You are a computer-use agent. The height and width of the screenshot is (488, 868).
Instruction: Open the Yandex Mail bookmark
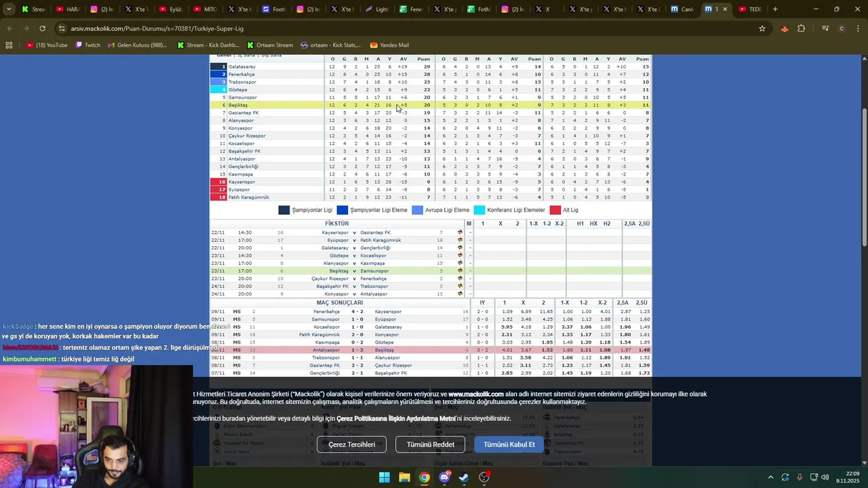pos(389,45)
